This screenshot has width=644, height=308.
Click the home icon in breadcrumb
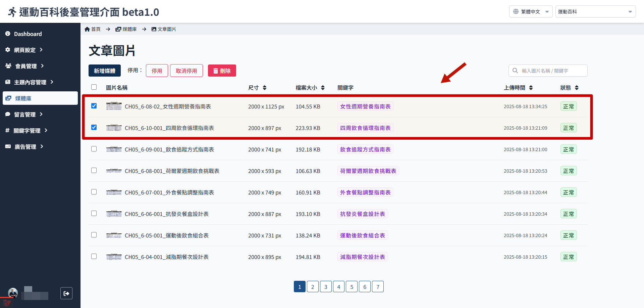point(87,29)
